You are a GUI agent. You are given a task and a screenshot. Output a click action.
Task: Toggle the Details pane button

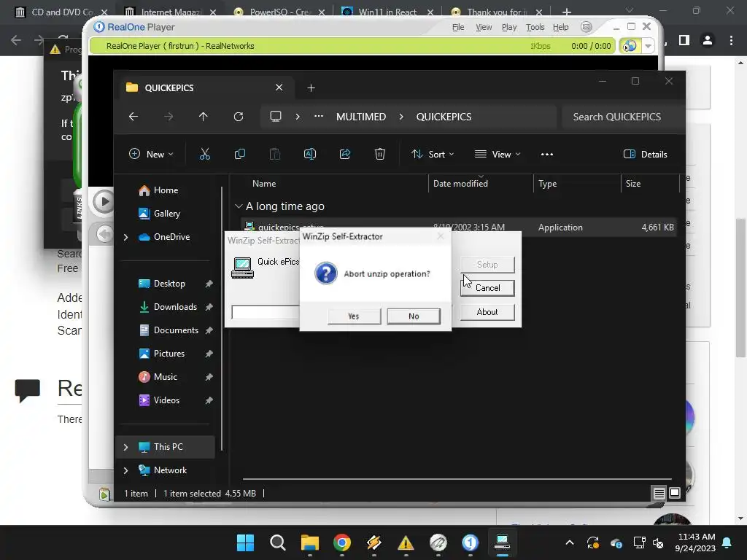tap(646, 155)
